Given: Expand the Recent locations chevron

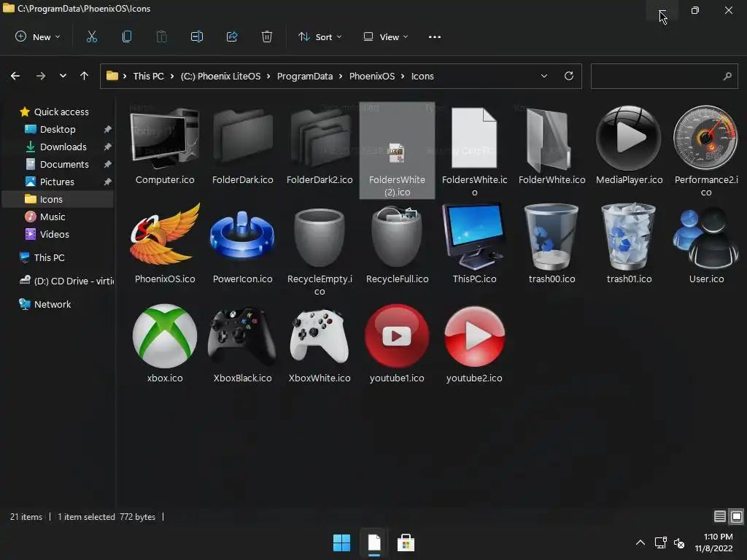Looking at the screenshot, I should pos(63,76).
